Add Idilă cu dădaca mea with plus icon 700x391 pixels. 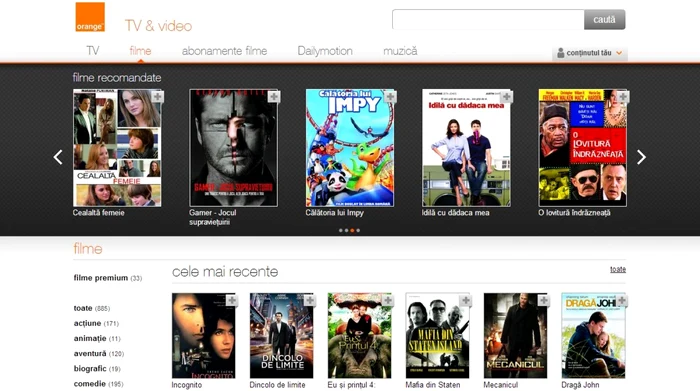(x=506, y=96)
